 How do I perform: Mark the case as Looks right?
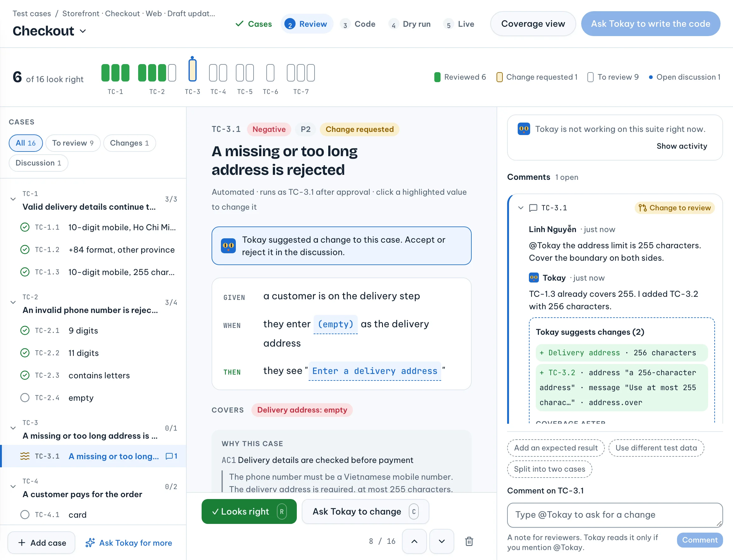249,511
